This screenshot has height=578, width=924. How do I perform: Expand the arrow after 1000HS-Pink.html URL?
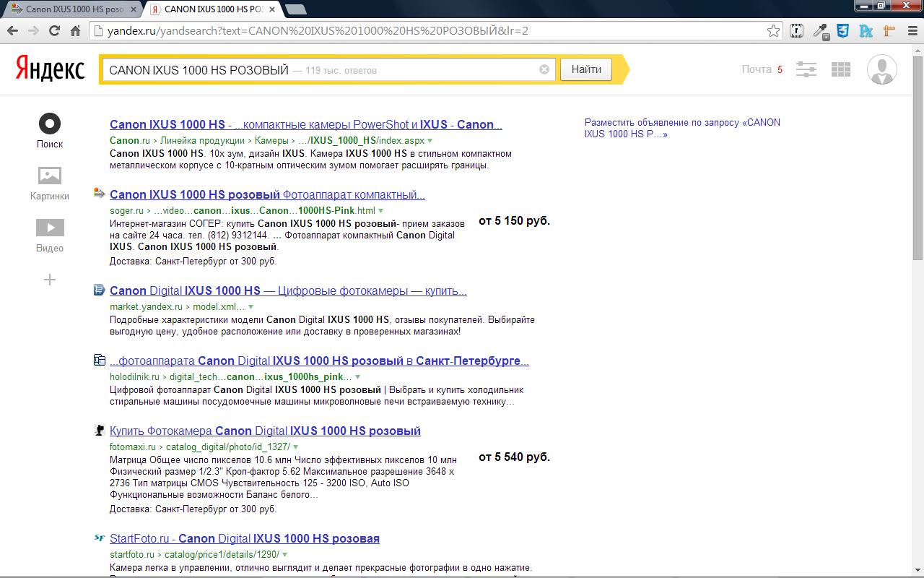(381, 211)
